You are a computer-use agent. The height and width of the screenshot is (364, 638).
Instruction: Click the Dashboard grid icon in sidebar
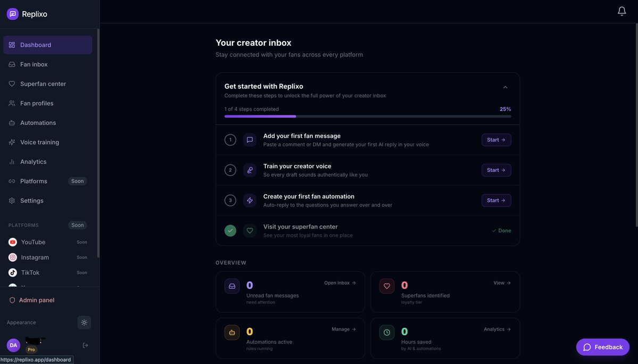[x=12, y=45]
